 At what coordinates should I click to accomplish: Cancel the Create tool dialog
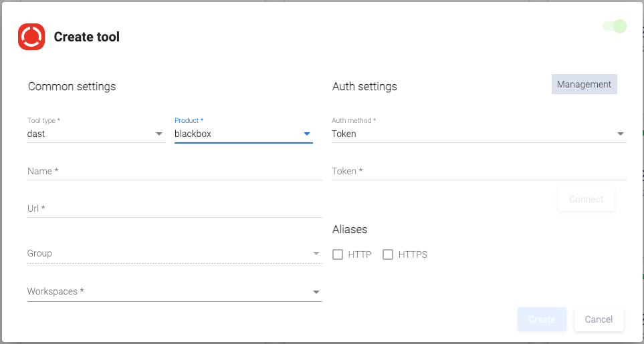(x=599, y=319)
